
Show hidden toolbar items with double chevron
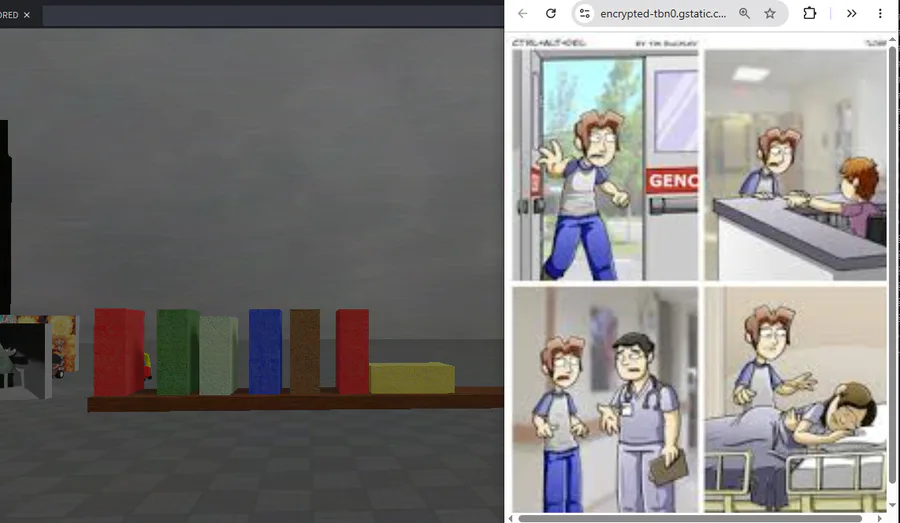click(x=851, y=14)
